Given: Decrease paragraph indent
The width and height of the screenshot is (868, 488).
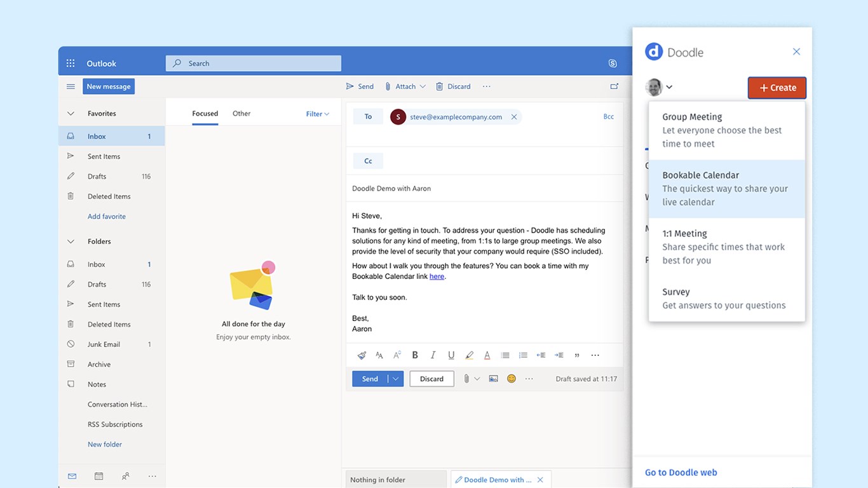Looking at the screenshot, I should click(541, 355).
